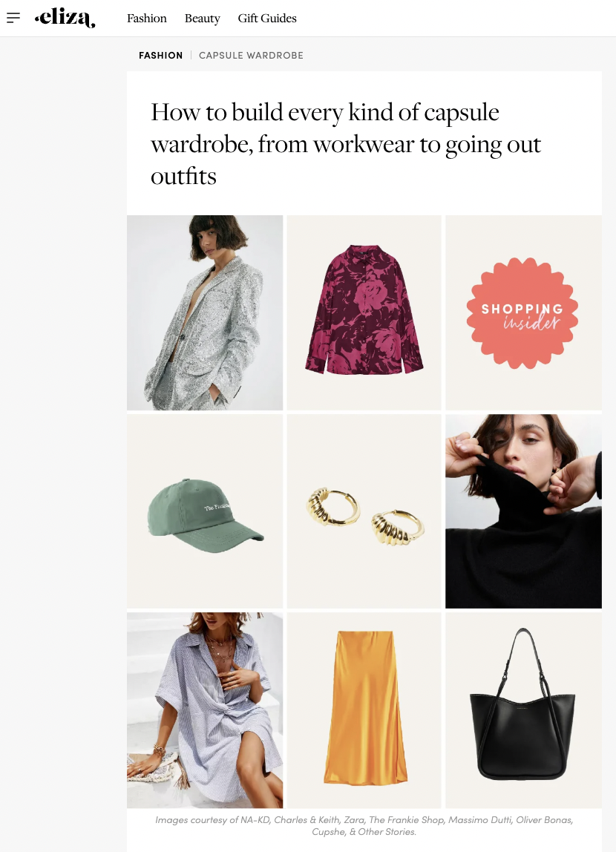Open the Fashion menu

(147, 19)
